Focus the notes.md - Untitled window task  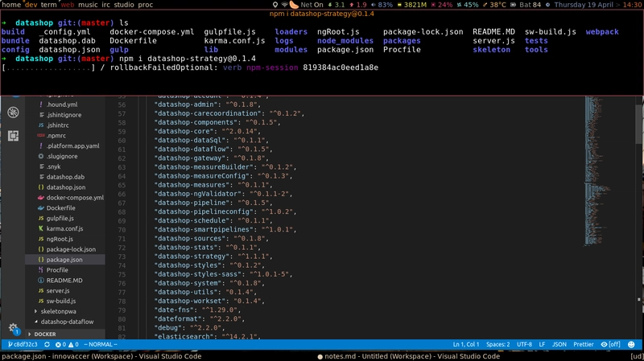408,356
